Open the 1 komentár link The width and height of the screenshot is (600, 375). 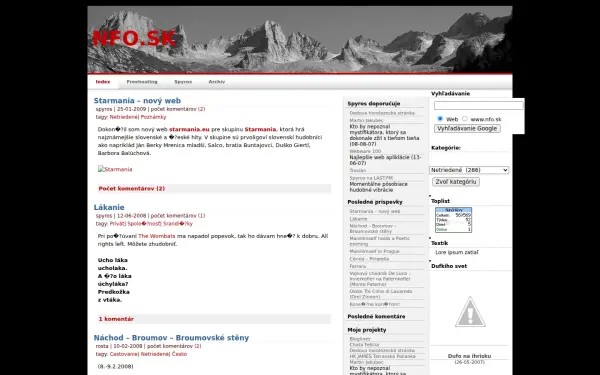point(116,319)
